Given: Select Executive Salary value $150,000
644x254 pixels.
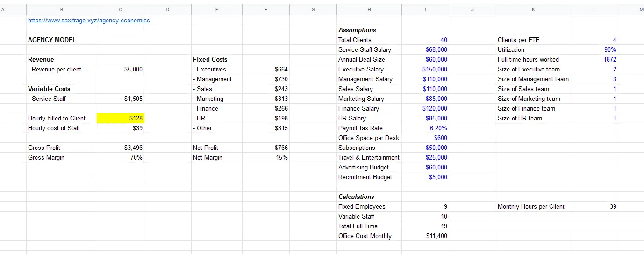Looking at the screenshot, I should (x=425, y=70).
